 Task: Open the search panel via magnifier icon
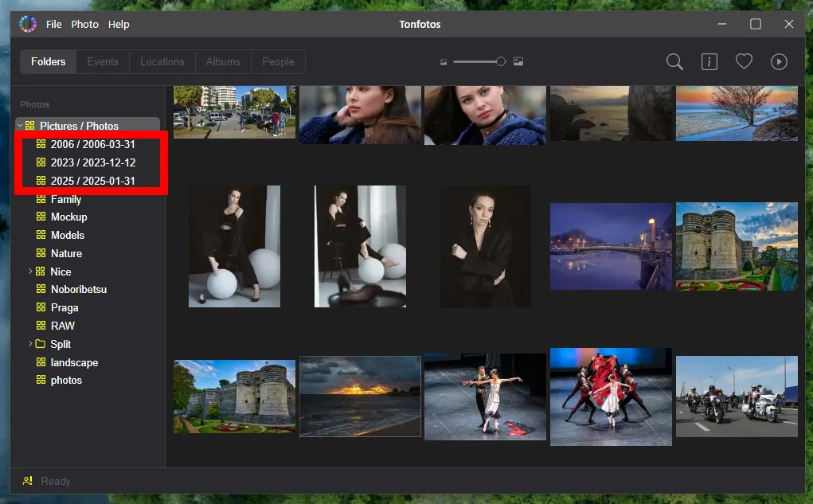(674, 61)
